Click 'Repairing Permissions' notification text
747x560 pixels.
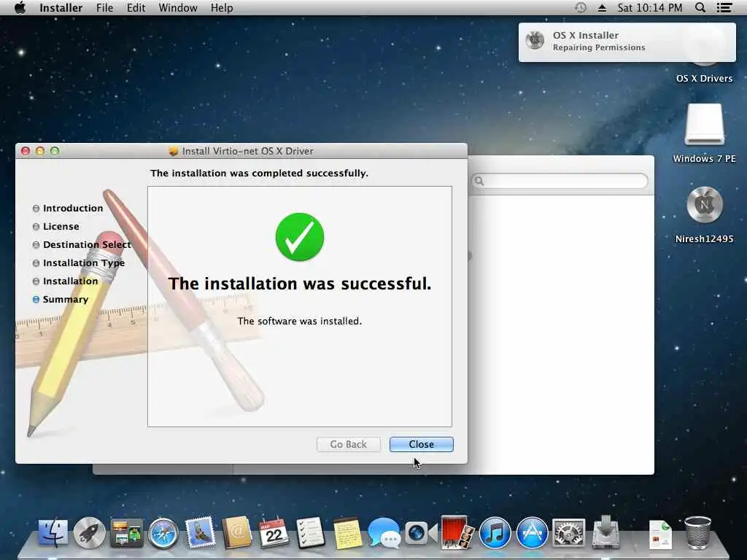click(x=599, y=47)
